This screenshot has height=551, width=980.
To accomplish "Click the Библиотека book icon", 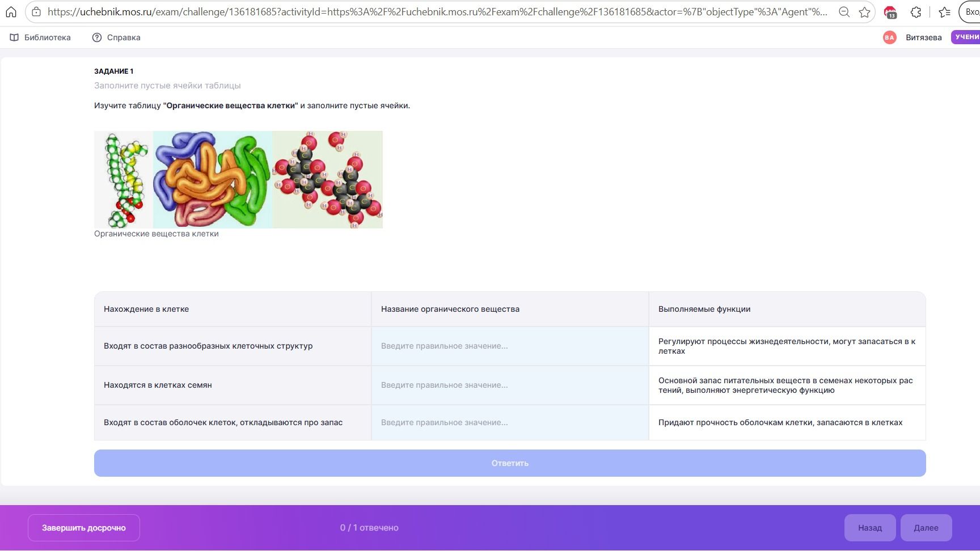I will [14, 37].
